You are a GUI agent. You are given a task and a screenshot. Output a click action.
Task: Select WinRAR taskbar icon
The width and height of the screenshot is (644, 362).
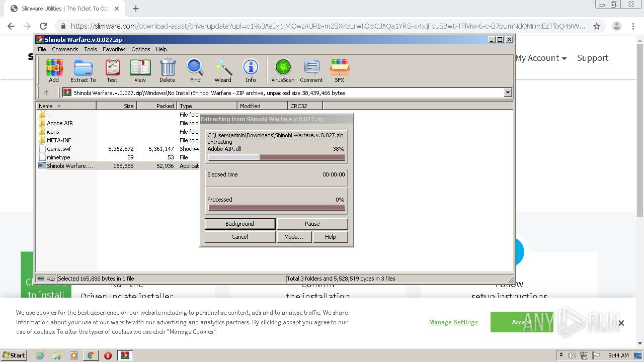point(125,355)
